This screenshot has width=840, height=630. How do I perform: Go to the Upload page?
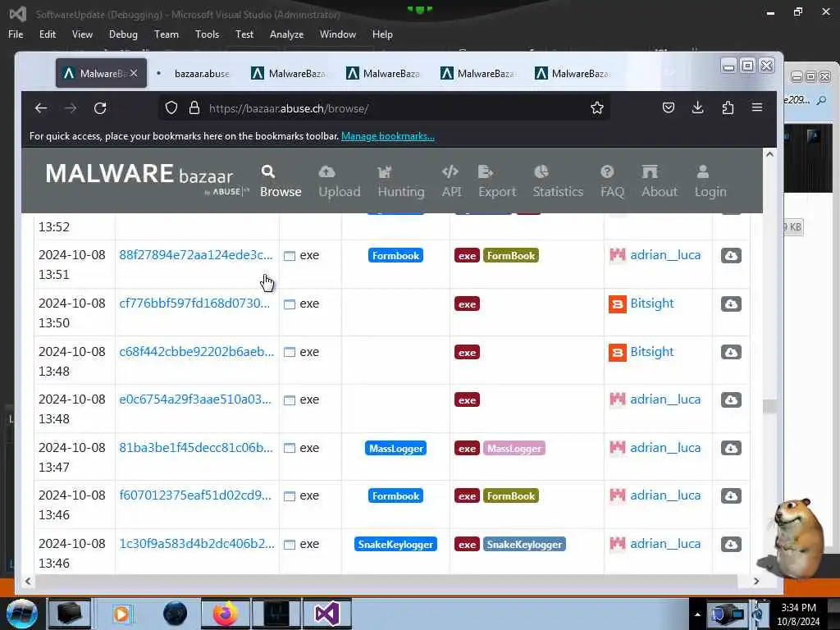click(339, 181)
